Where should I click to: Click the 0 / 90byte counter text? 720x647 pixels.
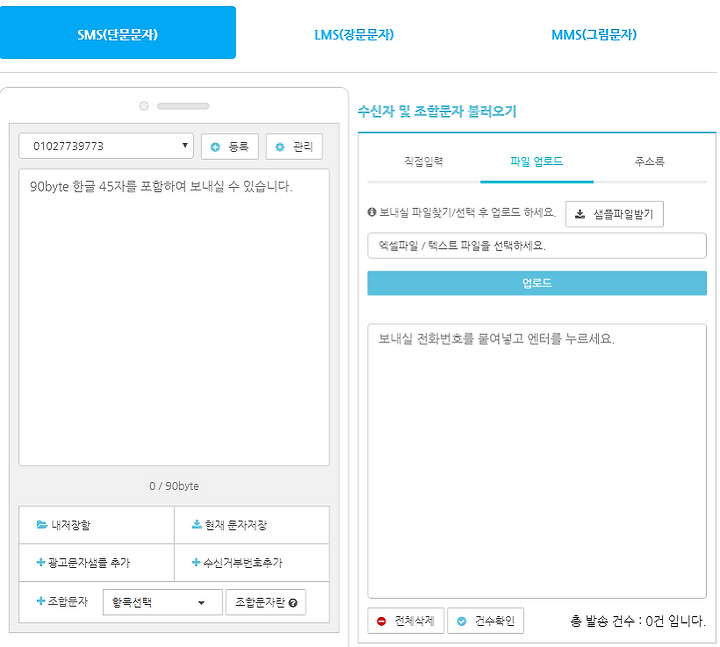point(174,486)
